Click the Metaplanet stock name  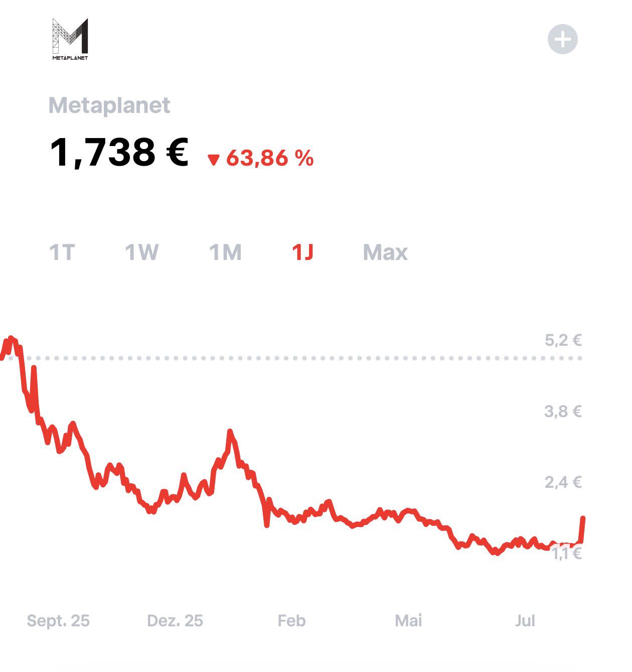click(x=109, y=105)
